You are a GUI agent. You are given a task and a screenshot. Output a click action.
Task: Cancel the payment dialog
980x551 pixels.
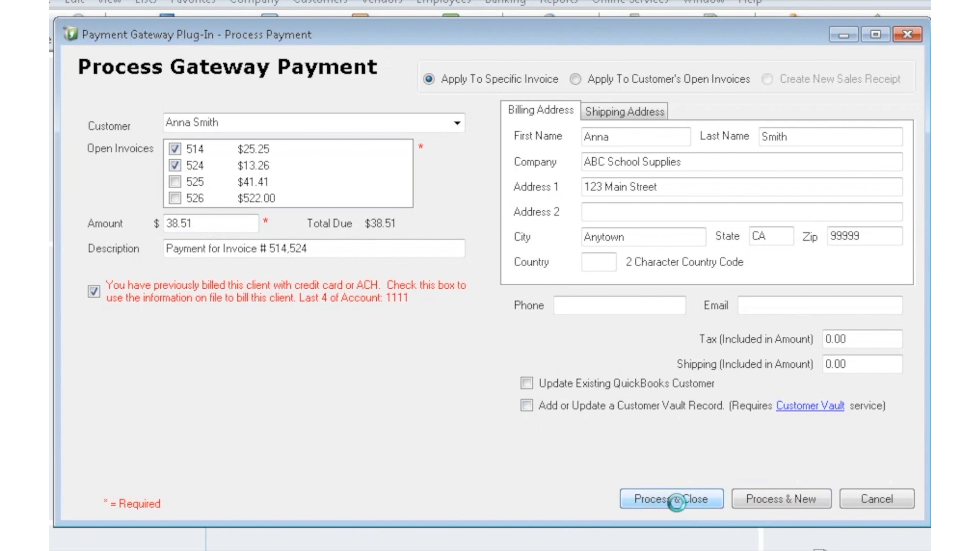pos(877,499)
